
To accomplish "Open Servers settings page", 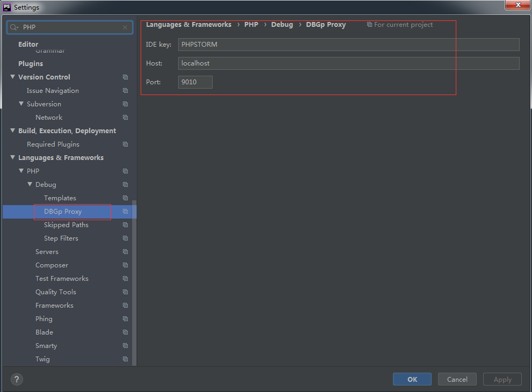I will tap(47, 251).
